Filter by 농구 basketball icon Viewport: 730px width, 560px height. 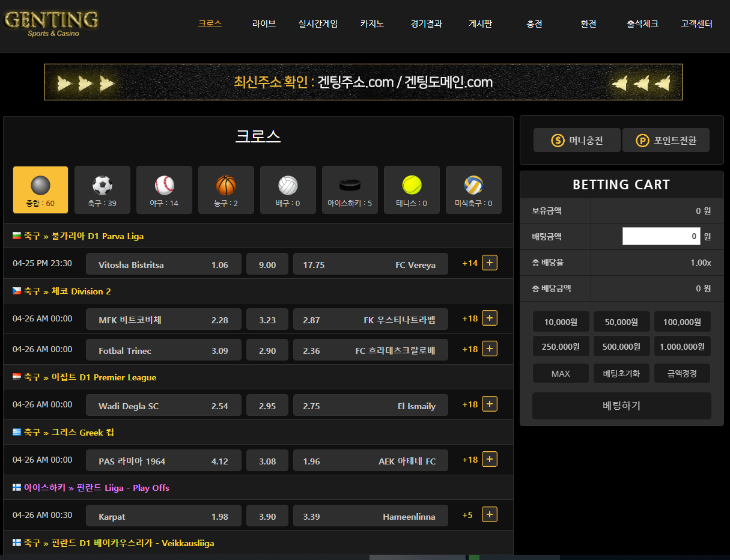click(x=226, y=185)
